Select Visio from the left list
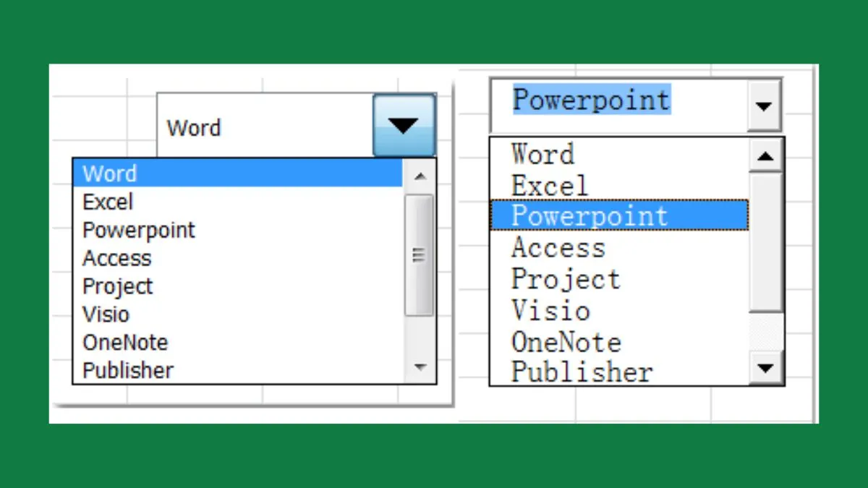Viewport: 868px width, 488px height. coord(106,314)
